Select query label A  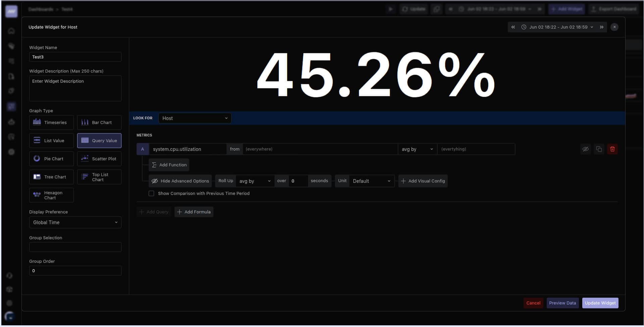143,149
